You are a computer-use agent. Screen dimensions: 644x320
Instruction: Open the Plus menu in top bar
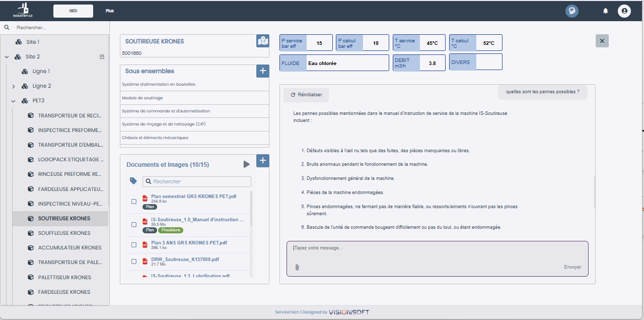[x=110, y=11]
